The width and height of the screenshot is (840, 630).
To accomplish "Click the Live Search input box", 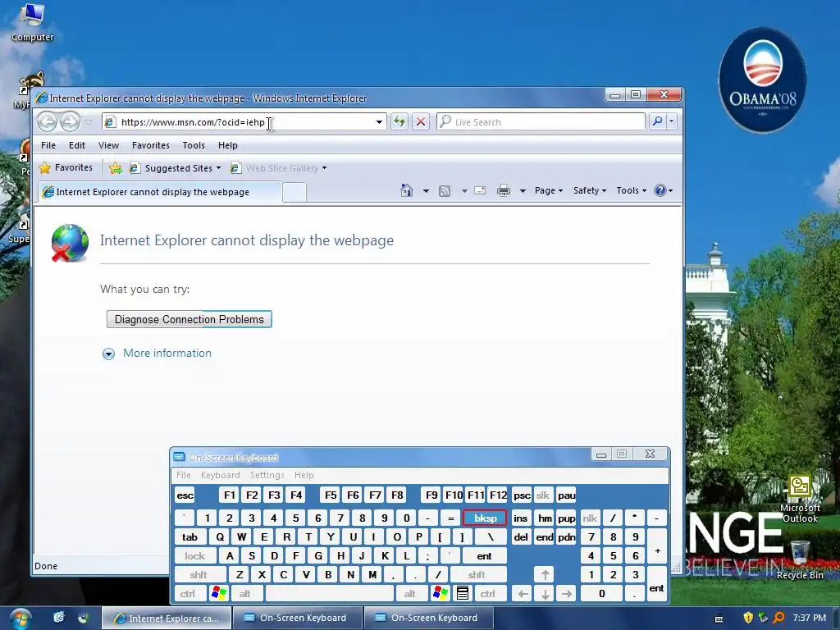I will point(541,121).
